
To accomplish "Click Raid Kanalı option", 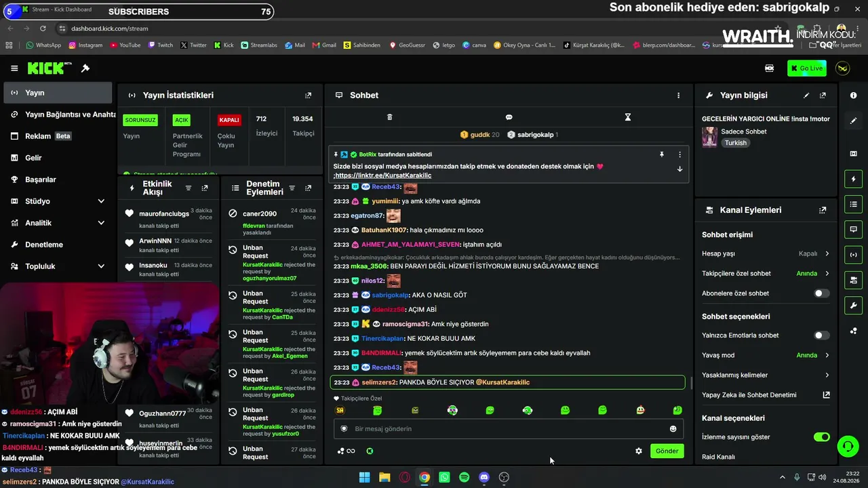I will 718,457.
